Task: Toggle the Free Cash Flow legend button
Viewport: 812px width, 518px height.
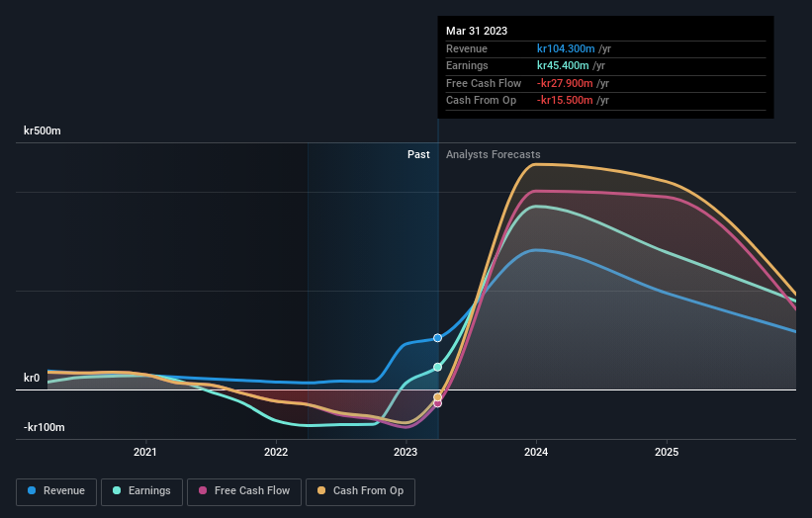Action: [244, 491]
